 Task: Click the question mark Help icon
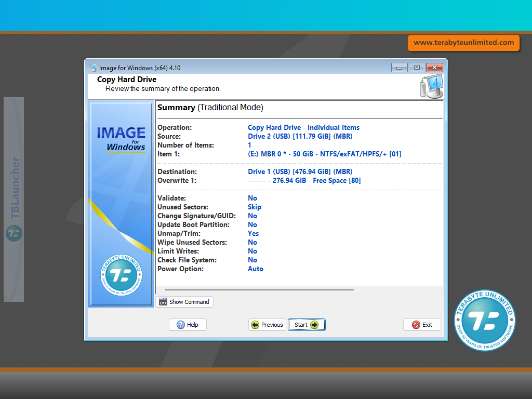(x=181, y=325)
